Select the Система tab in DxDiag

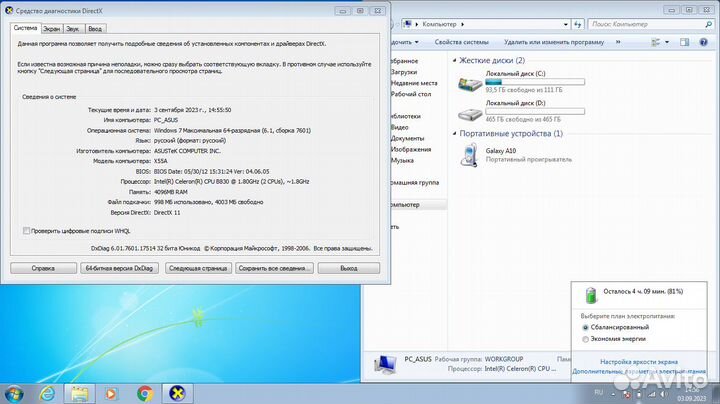[x=26, y=28]
